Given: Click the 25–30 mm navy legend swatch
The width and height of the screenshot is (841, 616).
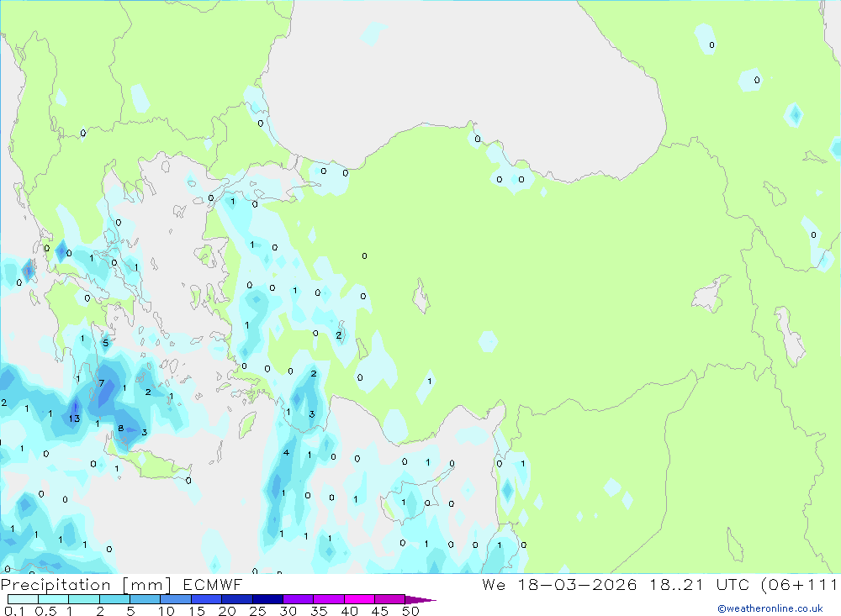Looking at the screenshot, I should [x=267, y=599].
